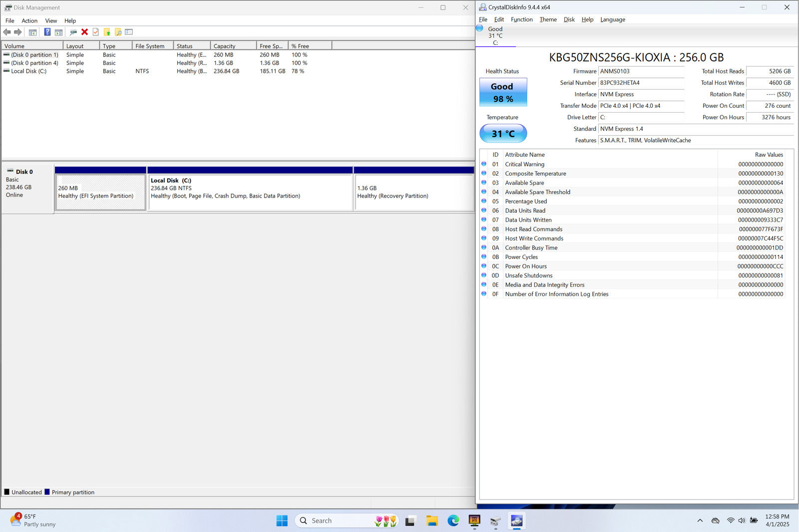The width and height of the screenshot is (799, 532).
Task: Open Edit menu in CrystalDiskInfo
Action: tap(499, 19)
